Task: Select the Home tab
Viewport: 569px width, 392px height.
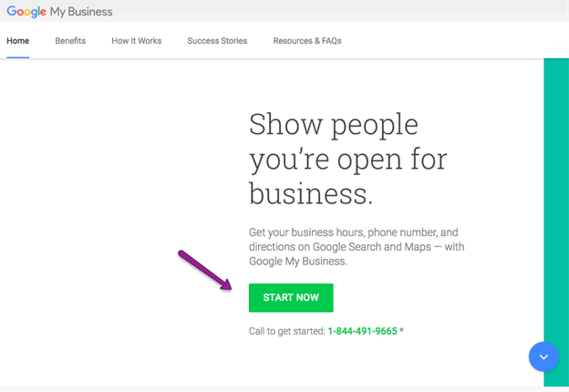Action: 18,41
